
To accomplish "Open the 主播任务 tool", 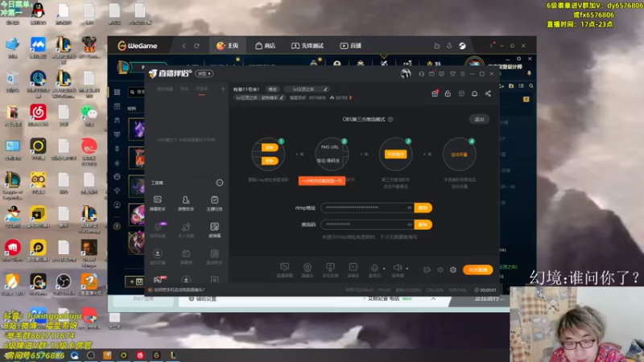I will pos(214,204).
